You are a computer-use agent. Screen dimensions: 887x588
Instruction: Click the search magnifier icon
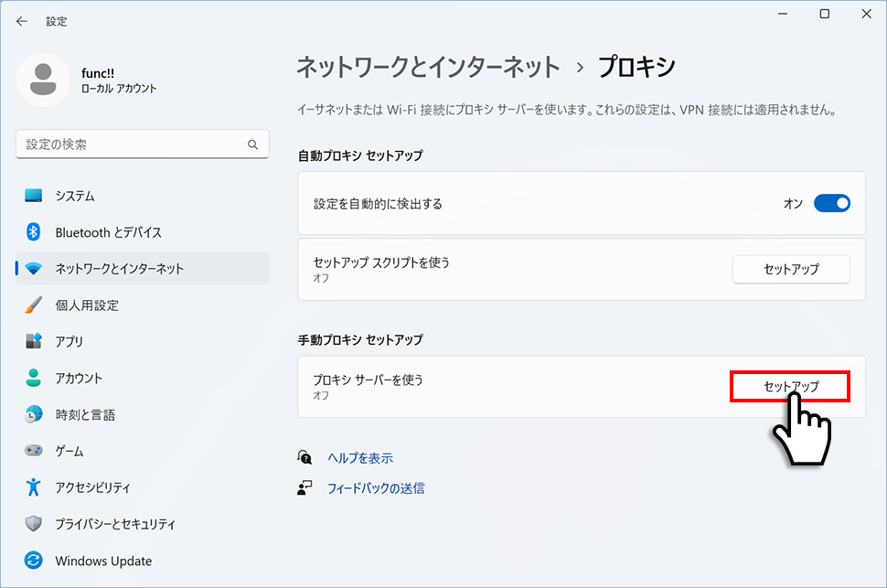pyautogui.click(x=253, y=144)
